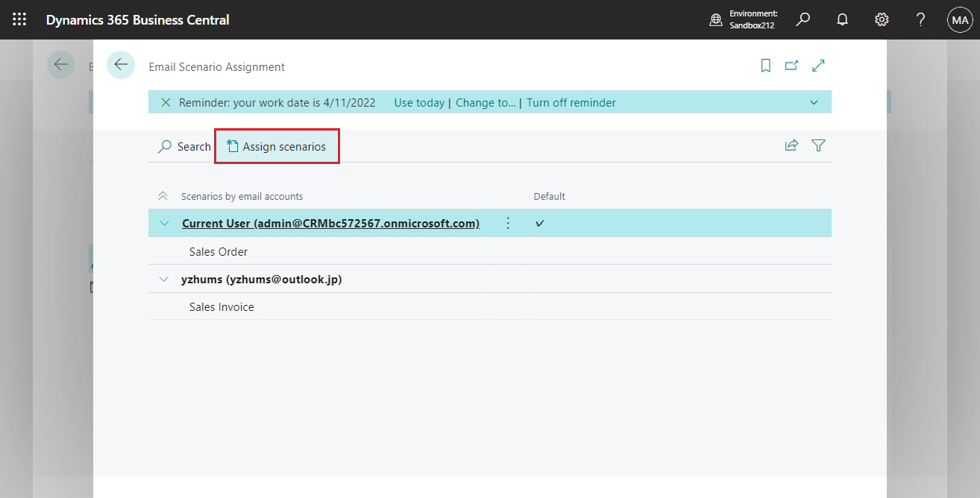Open the filter pane
The image size is (980, 498).
[x=818, y=145]
